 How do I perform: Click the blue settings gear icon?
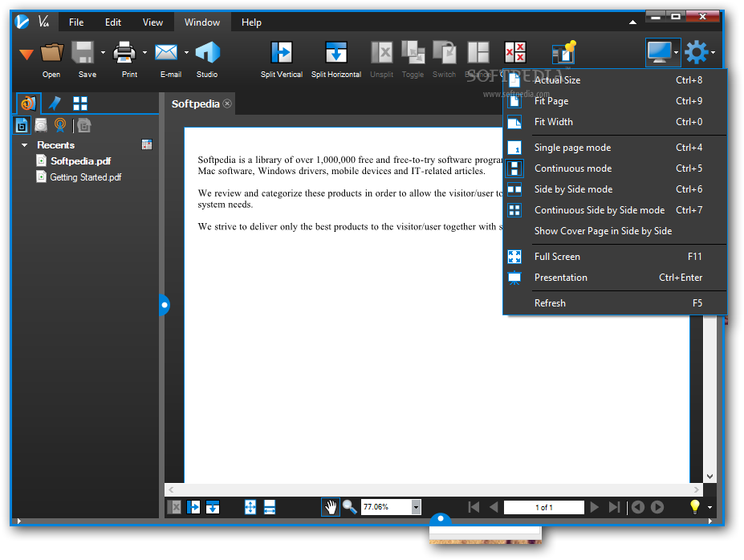(697, 53)
